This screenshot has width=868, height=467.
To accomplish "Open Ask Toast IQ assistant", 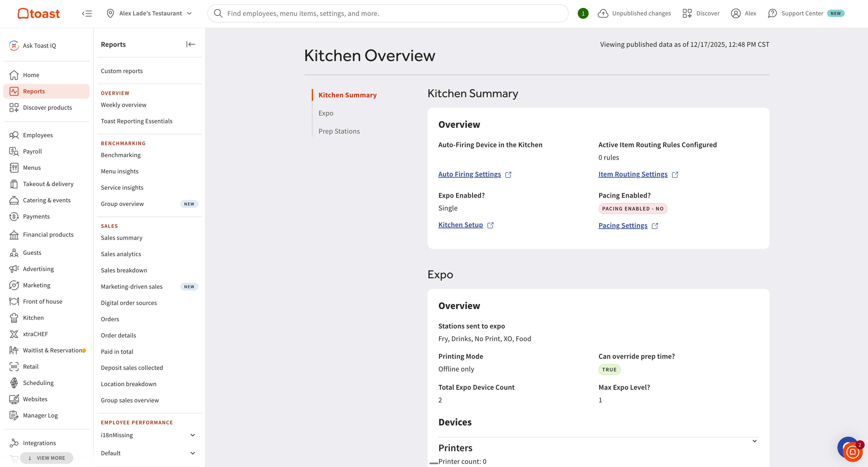I will pyautogui.click(x=39, y=45).
